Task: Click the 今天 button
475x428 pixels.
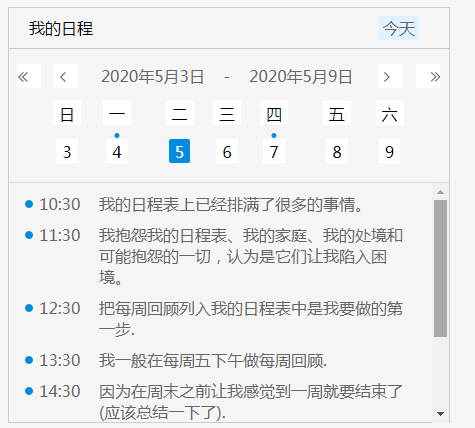Action: tap(399, 28)
